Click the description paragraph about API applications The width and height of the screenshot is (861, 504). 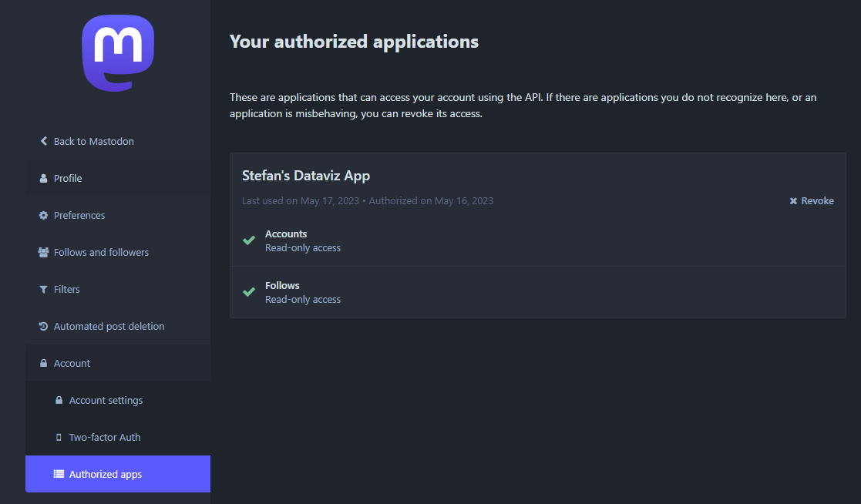pyautogui.click(x=523, y=106)
